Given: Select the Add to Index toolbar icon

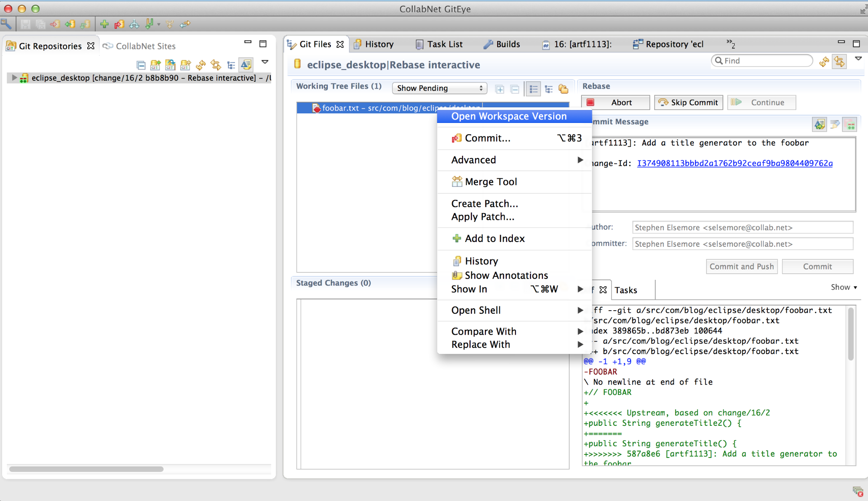Looking at the screenshot, I should [104, 24].
